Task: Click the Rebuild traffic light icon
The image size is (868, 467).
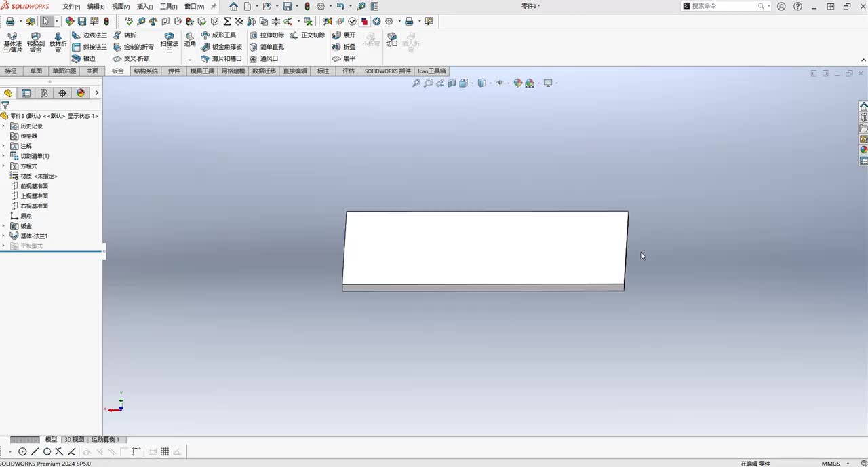Action: tap(307, 6)
